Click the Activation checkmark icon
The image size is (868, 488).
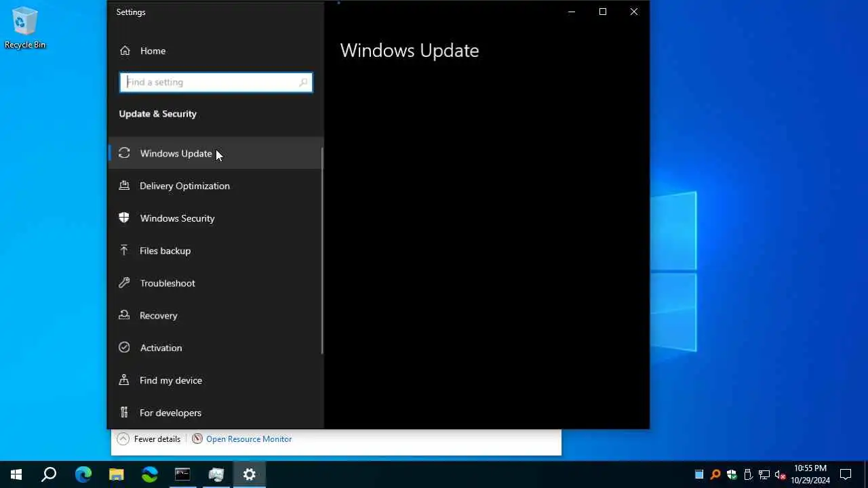[x=124, y=347]
